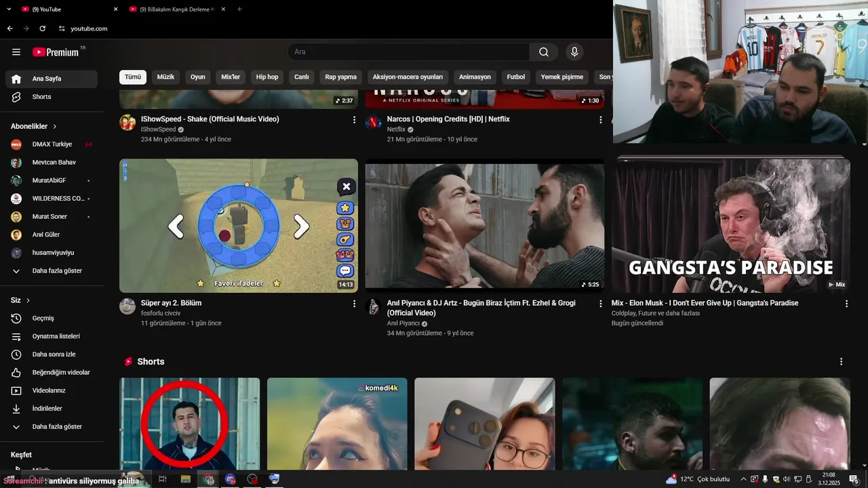Screen dimensions: 868x488
Task: Select the Mix'ler filter chip
Action: pos(231,77)
